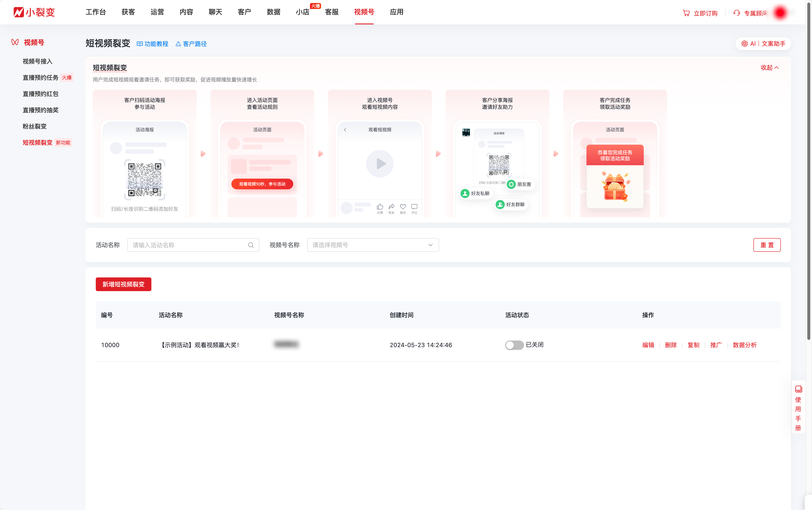Open the 视频号名称 dropdown
Image resolution: width=812 pixels, height=510 pixels.
[x=373, y=245]
